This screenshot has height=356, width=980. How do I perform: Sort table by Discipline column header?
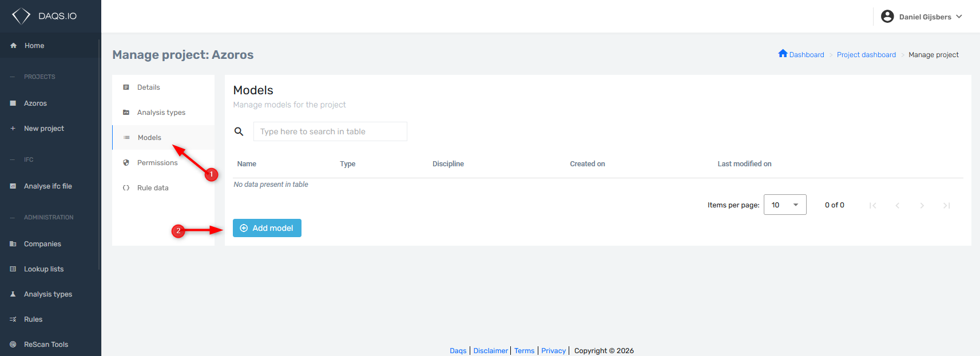coord(448,164)
